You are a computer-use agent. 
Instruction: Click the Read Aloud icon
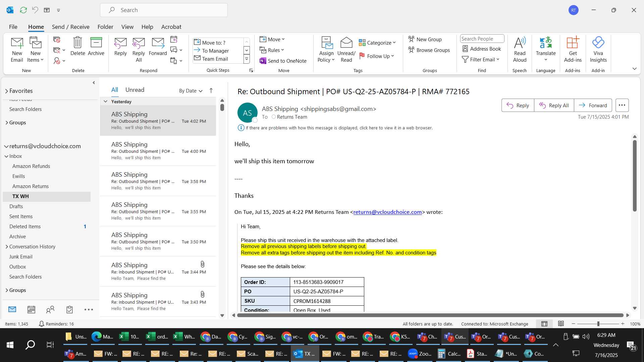coord(520,49)
